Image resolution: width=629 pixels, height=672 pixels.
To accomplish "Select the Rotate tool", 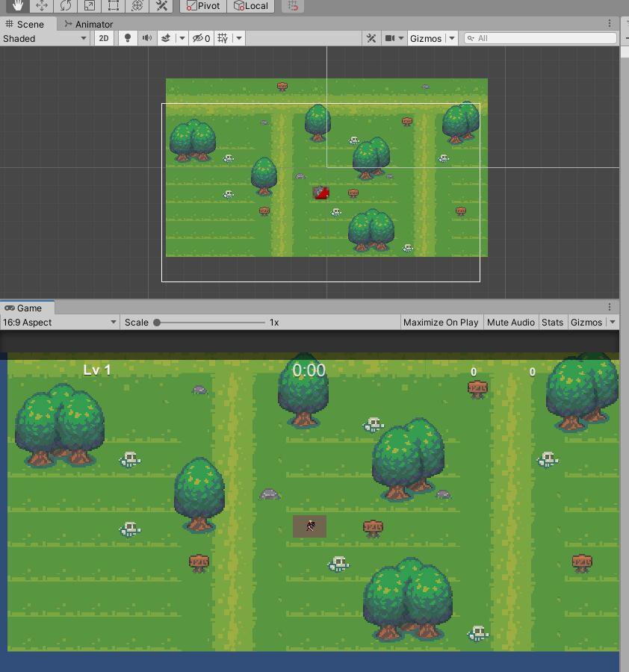I will 66,5.
